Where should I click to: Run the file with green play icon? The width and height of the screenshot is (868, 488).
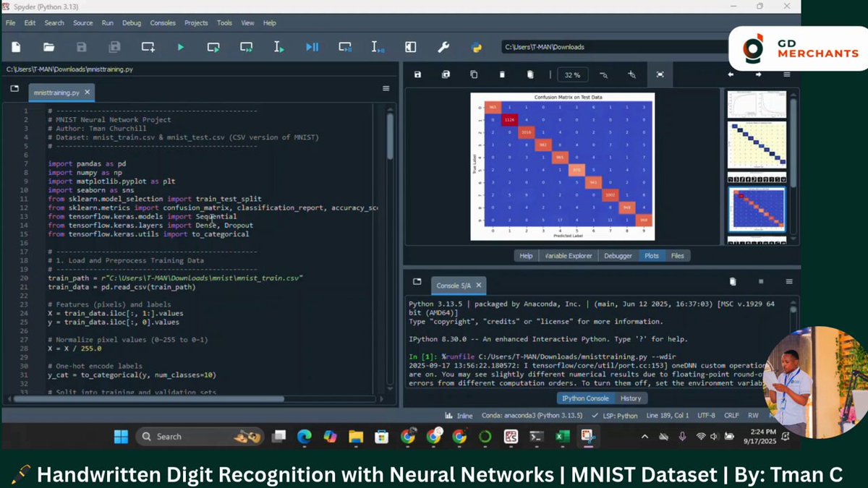coord(181,47)
